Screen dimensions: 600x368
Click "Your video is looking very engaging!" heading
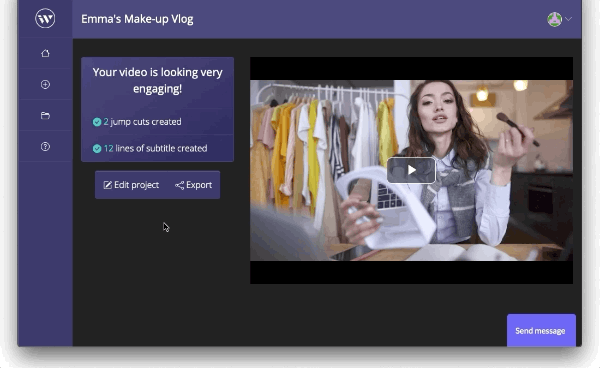click(157, 80)
